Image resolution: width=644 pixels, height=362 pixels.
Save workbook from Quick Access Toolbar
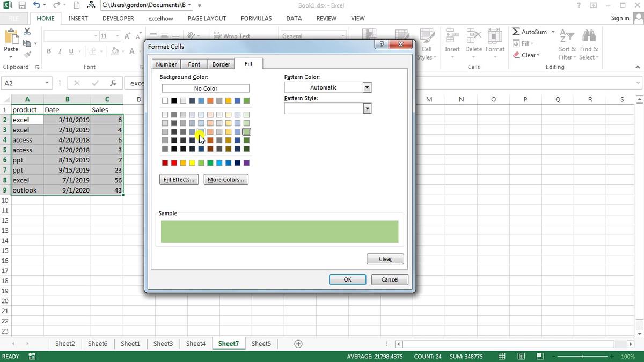(x=21, y=5)
